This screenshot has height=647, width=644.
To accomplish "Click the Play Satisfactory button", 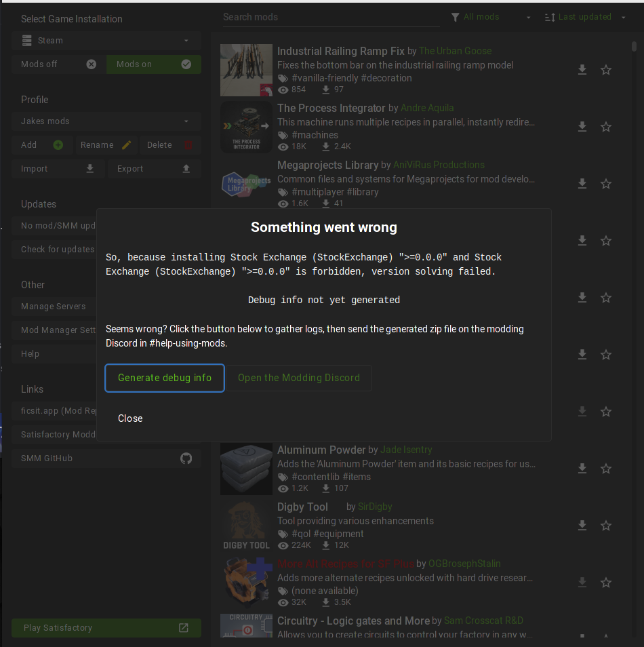I will 106,627.
